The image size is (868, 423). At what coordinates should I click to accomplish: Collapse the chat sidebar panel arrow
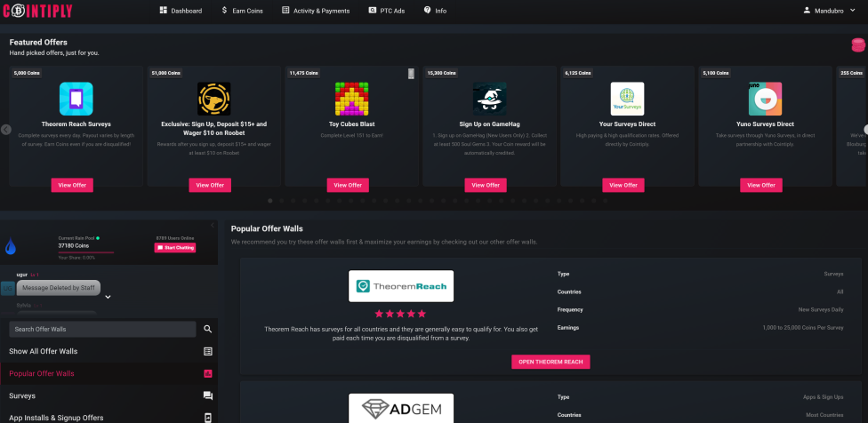pos(213,225)
